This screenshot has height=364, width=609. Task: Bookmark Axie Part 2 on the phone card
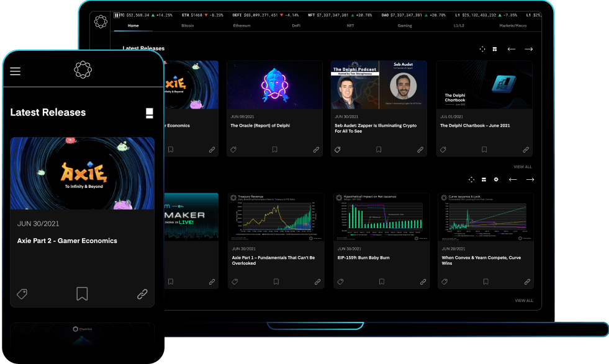(x=82, y=294)
